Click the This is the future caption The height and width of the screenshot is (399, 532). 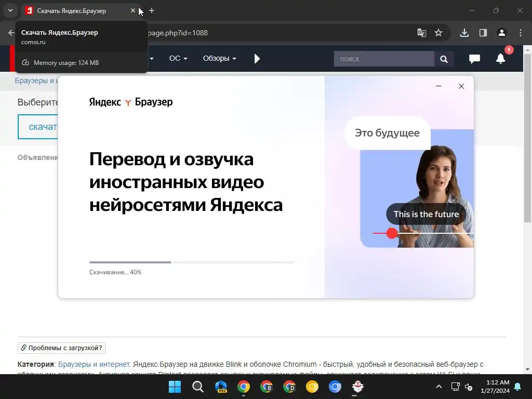tap(426, 214)
